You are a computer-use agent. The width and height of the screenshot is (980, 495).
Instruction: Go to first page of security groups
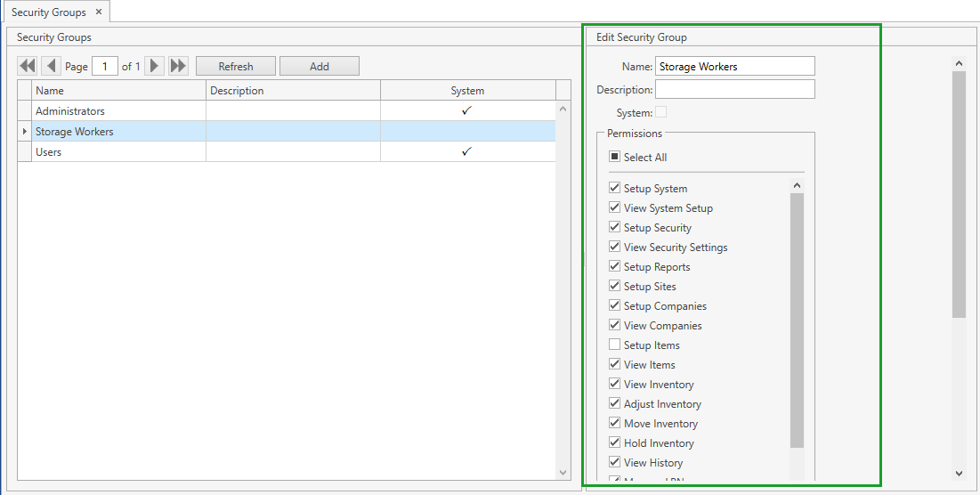pyautogui.click(x=28, y=66)
